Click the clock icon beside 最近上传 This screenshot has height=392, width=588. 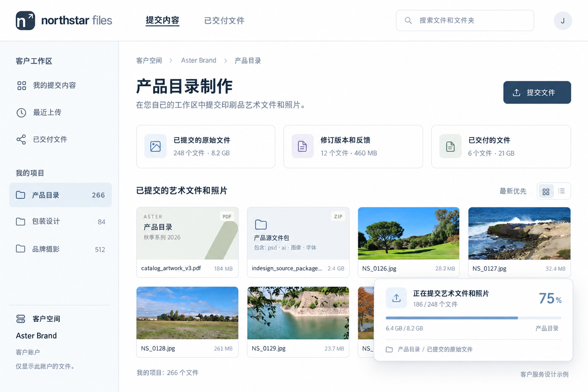coord(21,113)
